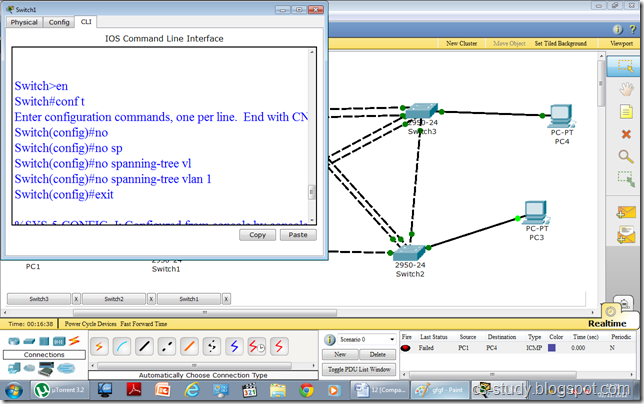Click the Place Note tool icon
This screenshot has height=404, width=644.
626,111
